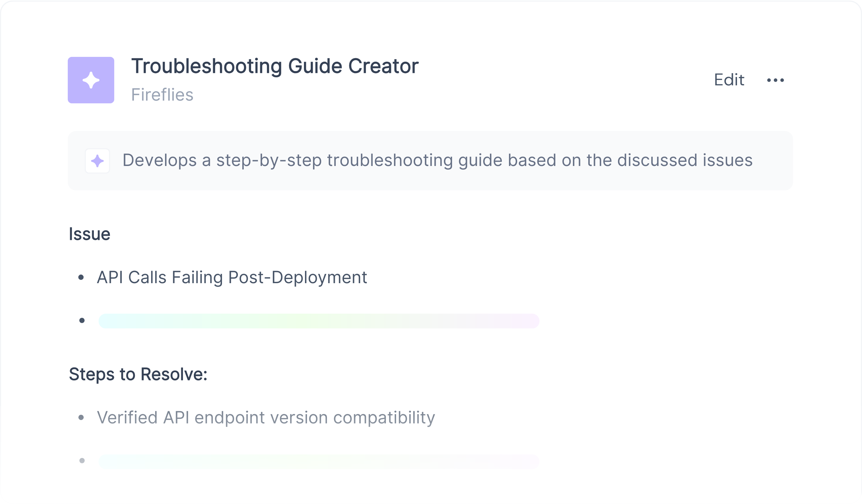Click the large purple sparkle app icon
Screen dimensions: 862x504
click(91, 80)
